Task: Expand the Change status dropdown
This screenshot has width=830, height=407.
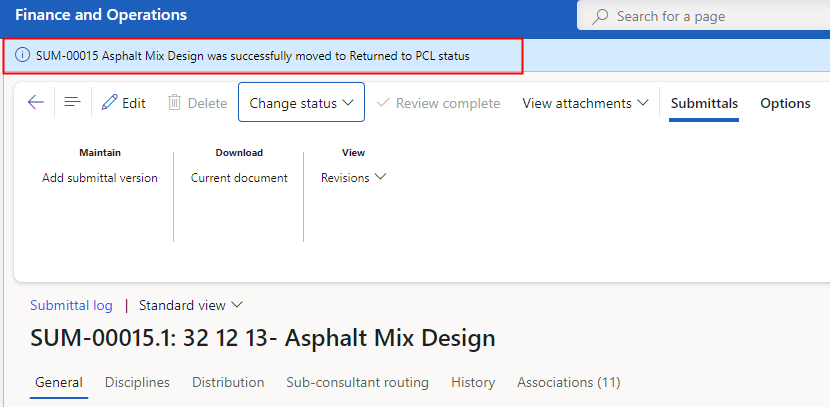Action: click(301, 102)
